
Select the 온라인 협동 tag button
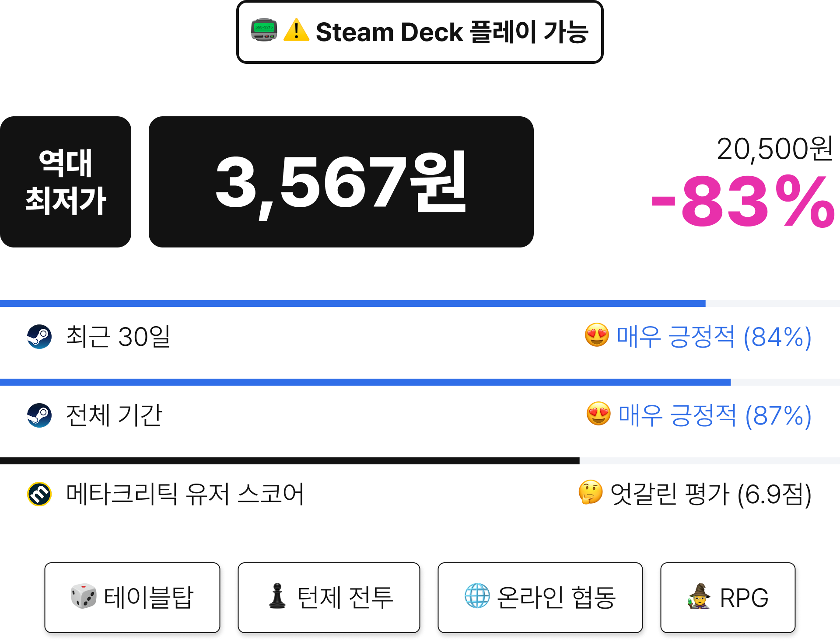click(540, 598)
